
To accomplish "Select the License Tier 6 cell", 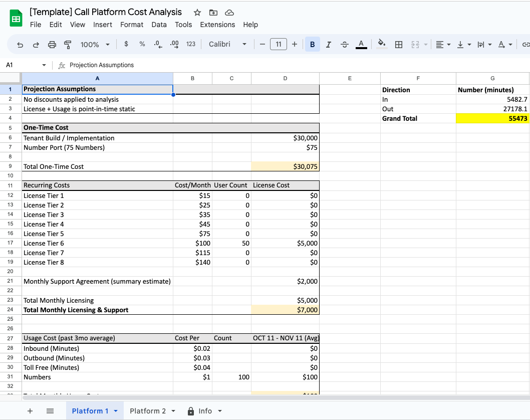I will (97, 243).
